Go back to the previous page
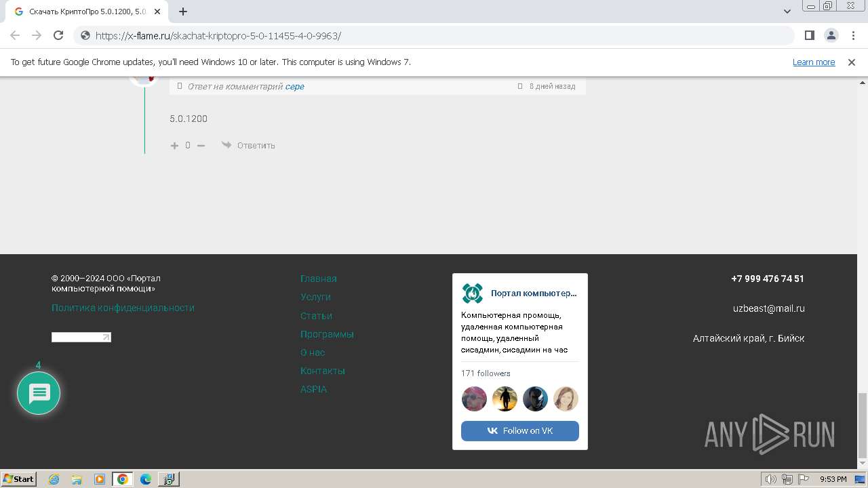Image resolution: width=868 pixels, height=488 pixels. click(x=15, y=35)
